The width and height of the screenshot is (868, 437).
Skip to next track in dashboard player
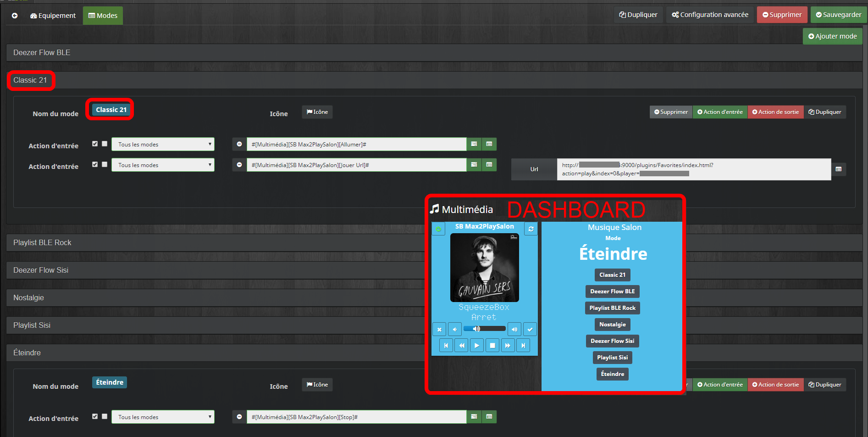pyautogui.click(x=523, y=345)
